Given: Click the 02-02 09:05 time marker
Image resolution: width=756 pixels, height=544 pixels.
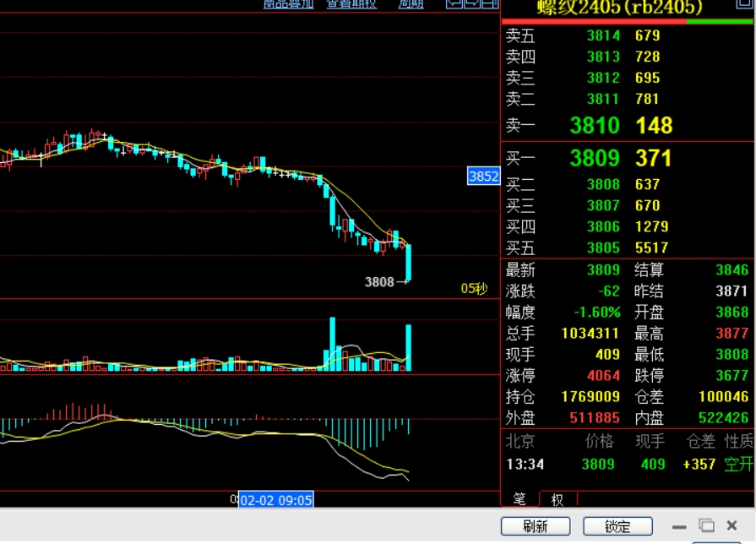Looking at the screenshot, I should tap(276, 500).
